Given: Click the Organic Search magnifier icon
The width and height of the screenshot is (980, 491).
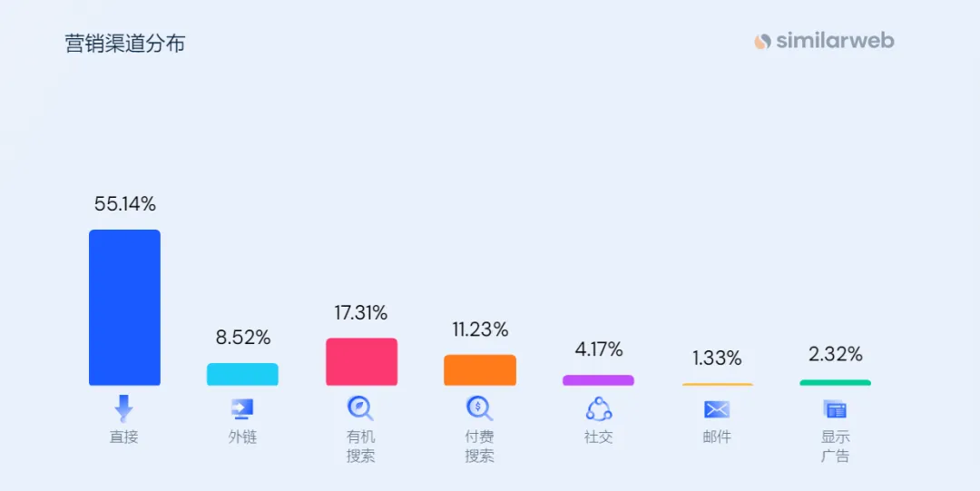Looking at the screenshot, I should point(360,408).
